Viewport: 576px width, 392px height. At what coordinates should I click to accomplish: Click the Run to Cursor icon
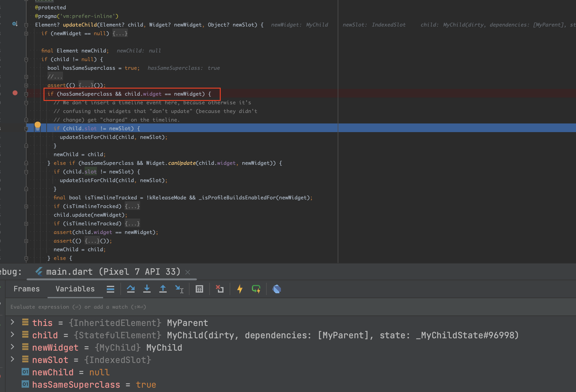(179, 289)
